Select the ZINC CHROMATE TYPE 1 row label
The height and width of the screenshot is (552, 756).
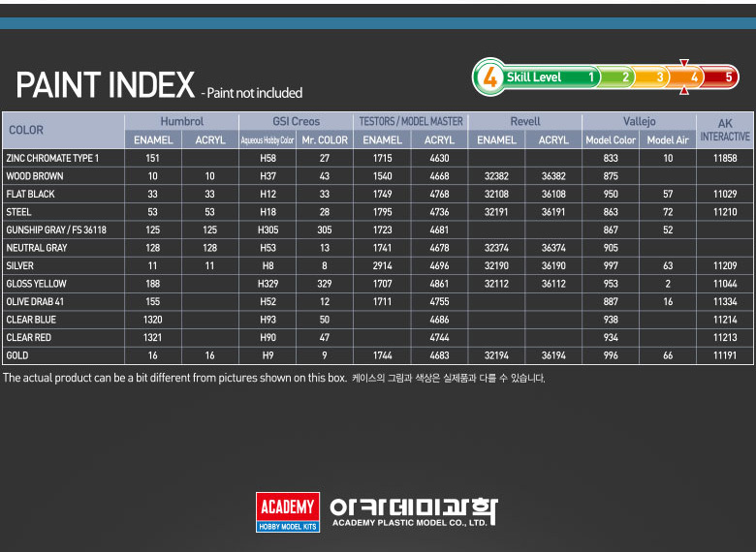[x=52, y=158]
